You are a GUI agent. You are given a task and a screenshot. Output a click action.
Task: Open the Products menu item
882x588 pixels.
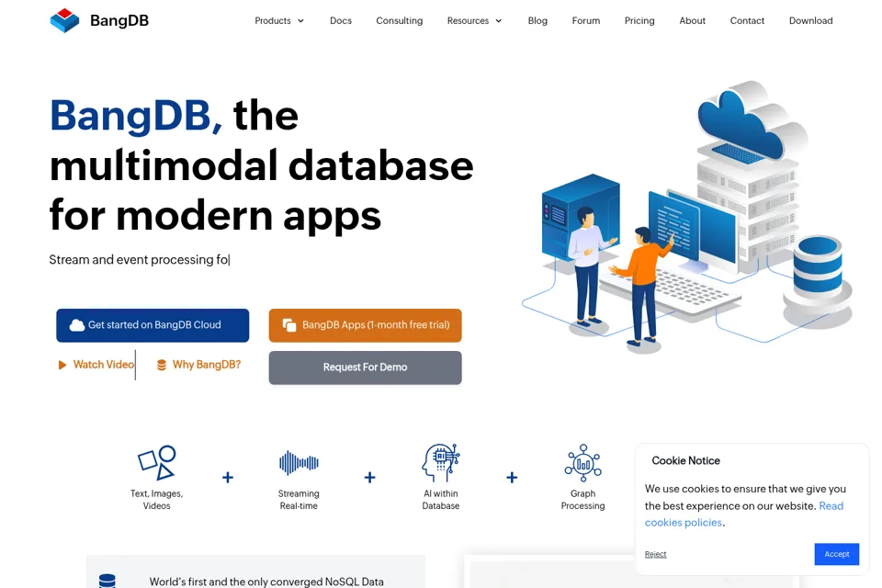(273, 21)
